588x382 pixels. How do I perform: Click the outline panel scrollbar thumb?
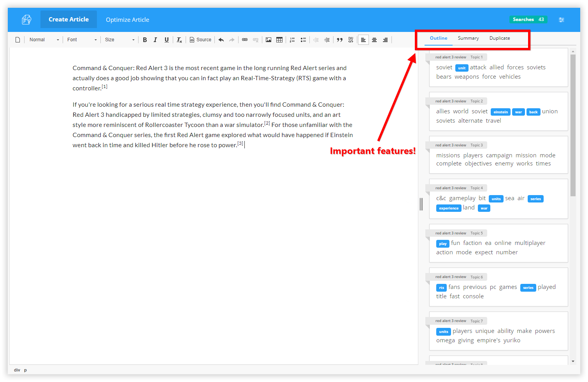click(x=573, y=125)
